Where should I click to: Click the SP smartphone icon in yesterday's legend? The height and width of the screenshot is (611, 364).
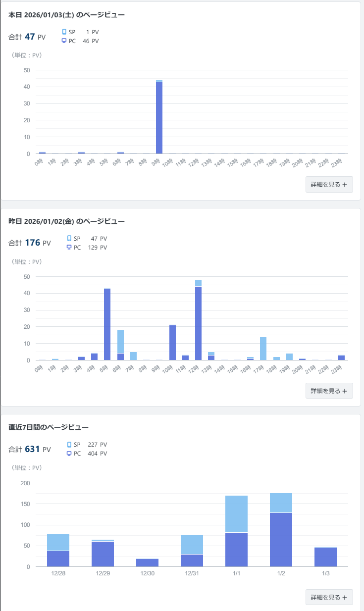pyautogui.click(x=69, y=239)
